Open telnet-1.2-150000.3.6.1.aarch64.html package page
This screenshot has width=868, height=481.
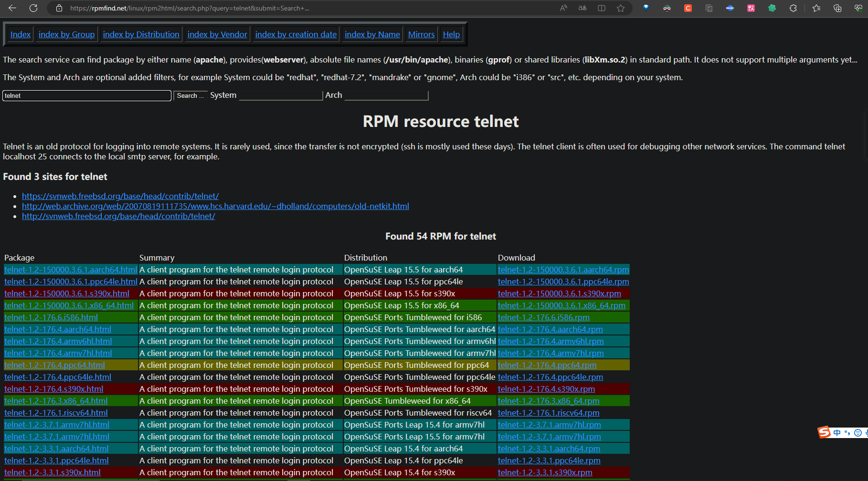coord(71,270)
